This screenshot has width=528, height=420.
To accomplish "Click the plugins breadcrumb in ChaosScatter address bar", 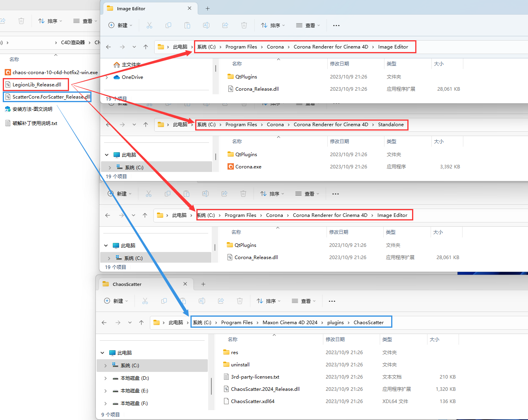I will click(x=335, y=323).
